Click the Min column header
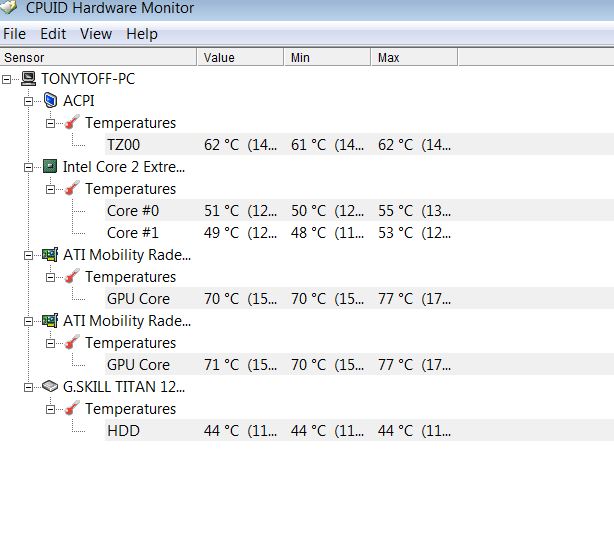614x548 pixels. (x=328, y=58)
